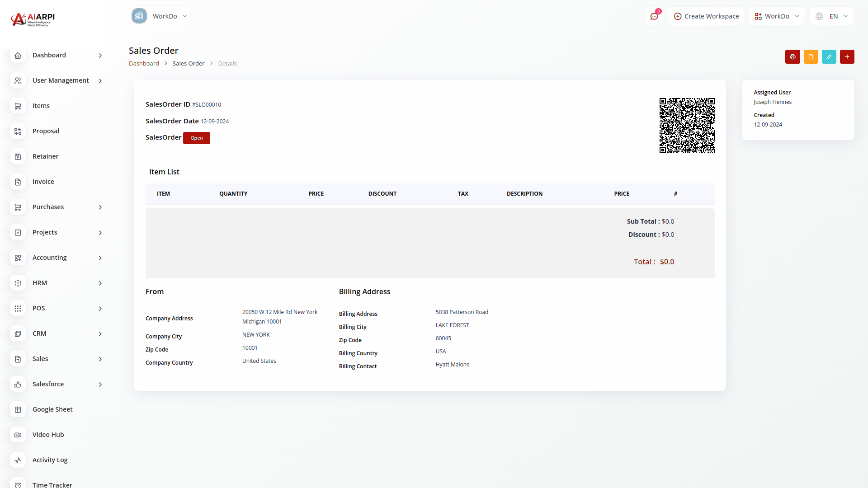Click the Activity Log pulse icon
Viewport: 868px width, 488px height.
click(18, 460)
